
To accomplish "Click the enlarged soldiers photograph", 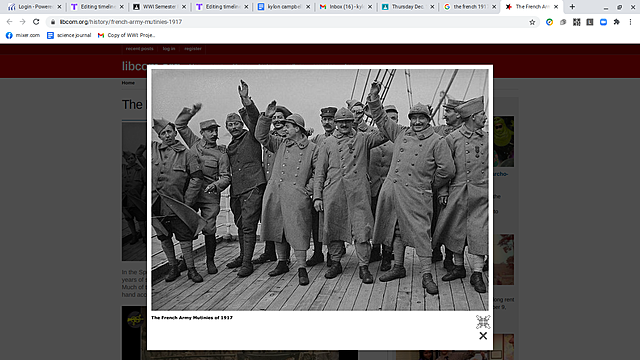I will pos(320,190).
